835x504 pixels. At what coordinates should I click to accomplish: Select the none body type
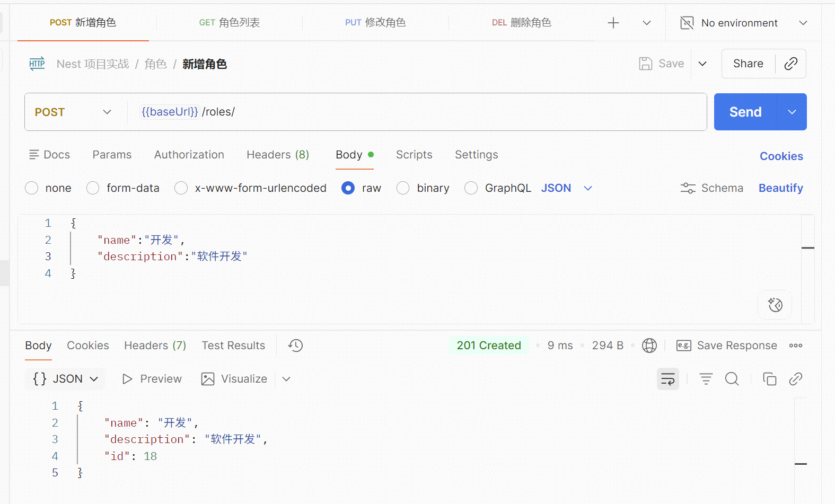point(32,188)
